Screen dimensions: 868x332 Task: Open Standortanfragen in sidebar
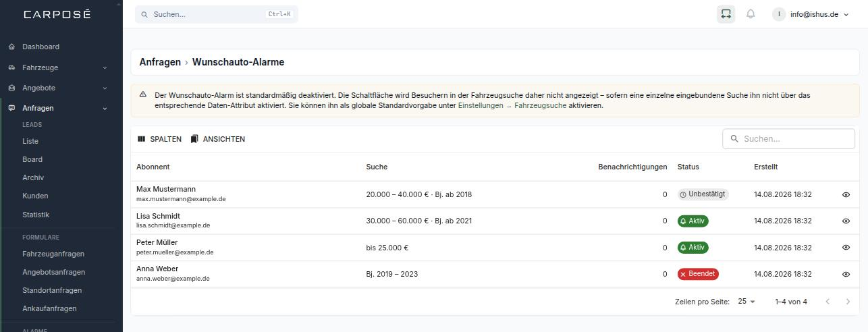[52, 290]
